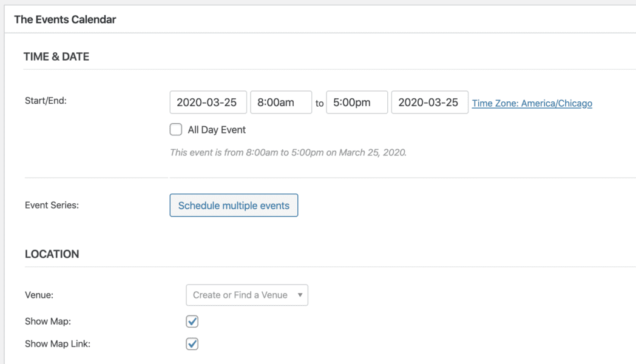Click the Venue dropdown arrow icon
This screenshot has width=636, height=364.
coord(300,295)
